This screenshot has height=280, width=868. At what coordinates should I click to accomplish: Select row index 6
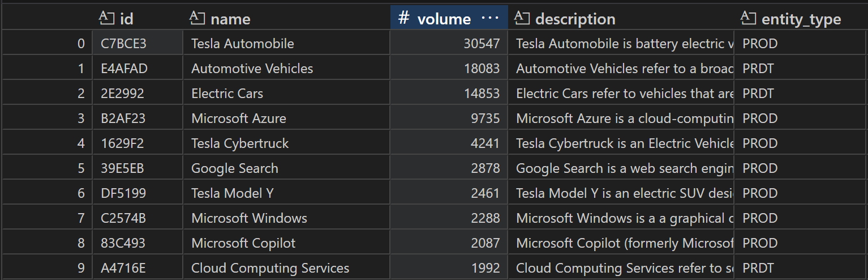tap(48, 193)
